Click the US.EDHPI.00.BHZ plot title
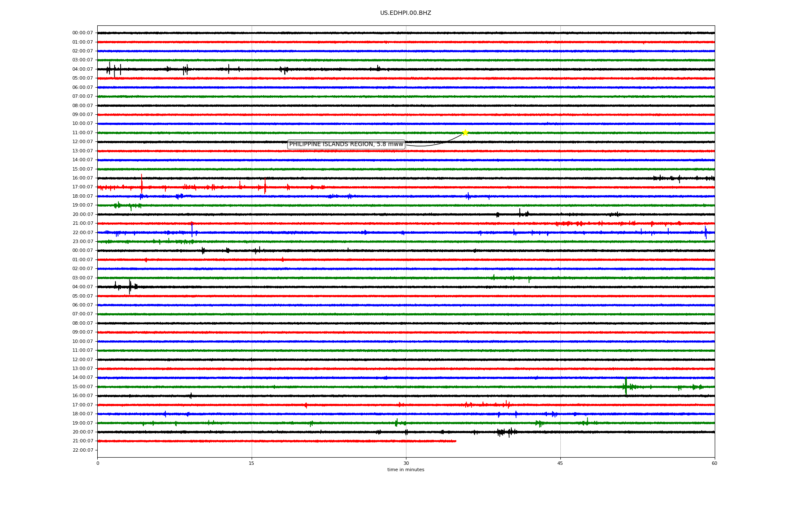Screen dimensions: 812x508 [x=405, y=13]
